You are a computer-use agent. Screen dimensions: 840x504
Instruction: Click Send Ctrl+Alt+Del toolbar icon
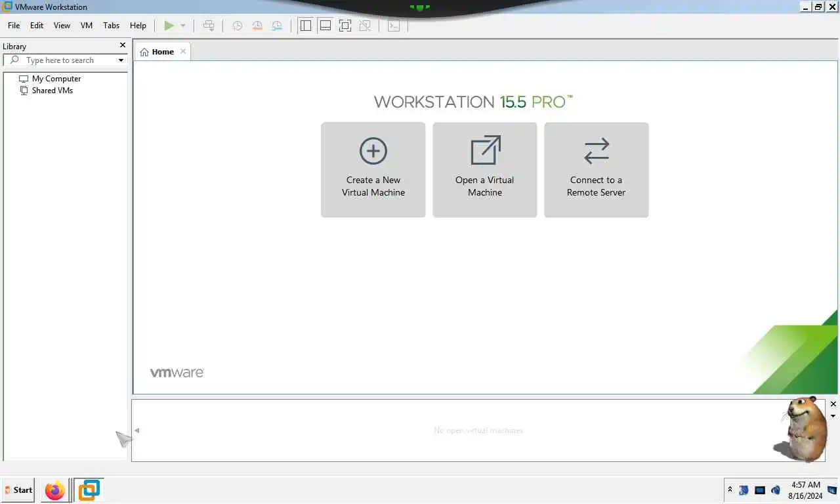coord(209,26)
